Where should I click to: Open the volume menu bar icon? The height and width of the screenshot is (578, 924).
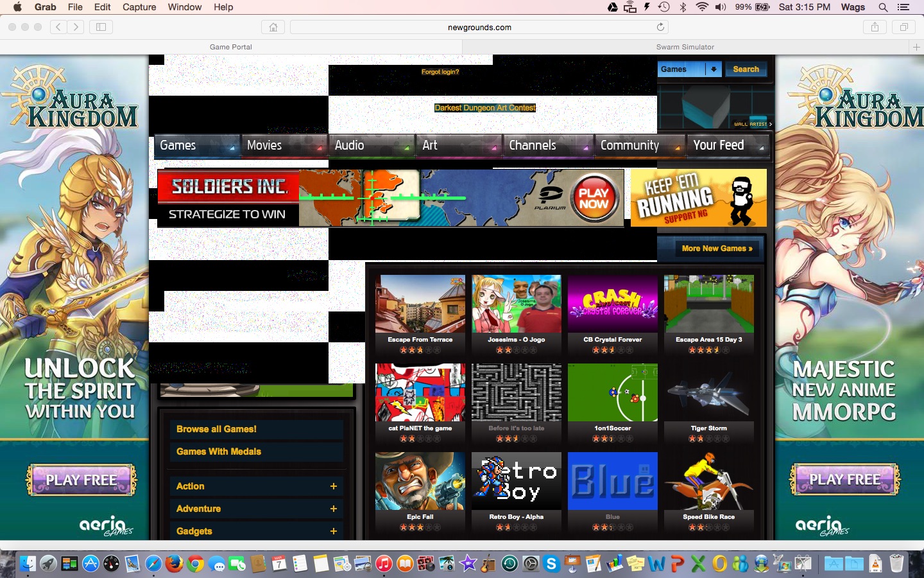coord(721,7)
